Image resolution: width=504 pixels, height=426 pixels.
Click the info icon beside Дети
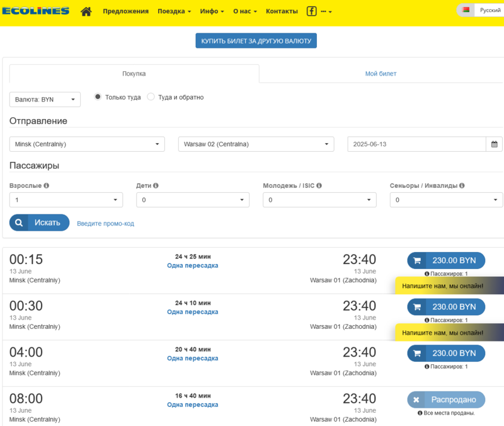[156, 186]
